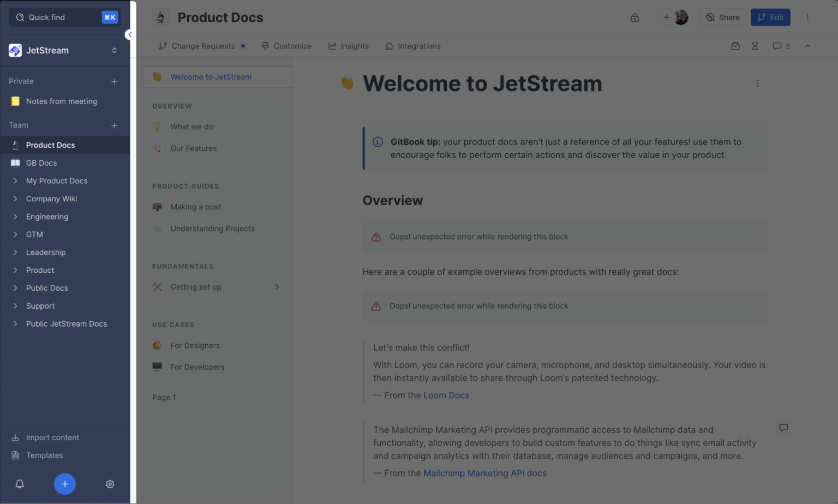This screenshot has width=838, height=504.
Task: Click the lock visibility icon in top bar
Action: 635,17
